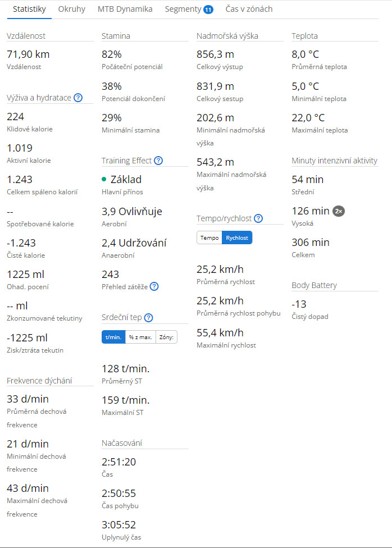Screen dimensions: 392x548
Task: Open the Okruhy tab
Action: click(x=72, y=10)
